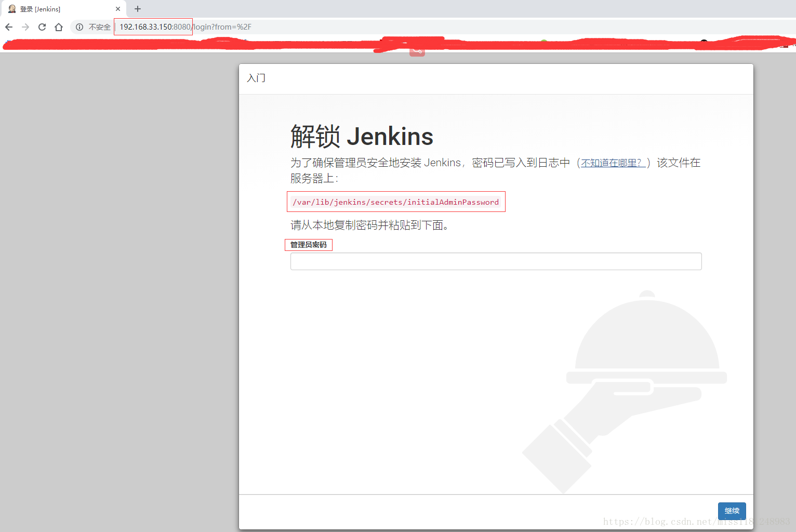Click the initialAdminPassword file path text

tap(395, 202)
